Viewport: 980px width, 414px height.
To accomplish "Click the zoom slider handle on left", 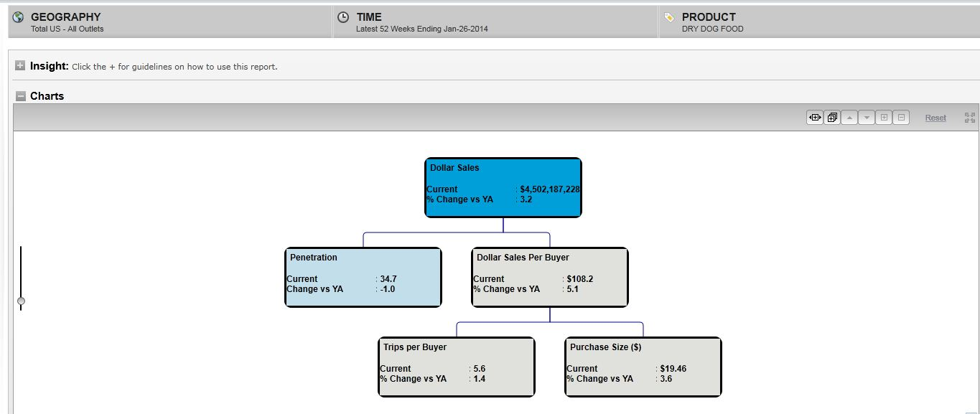I will [x=21, y=301].
